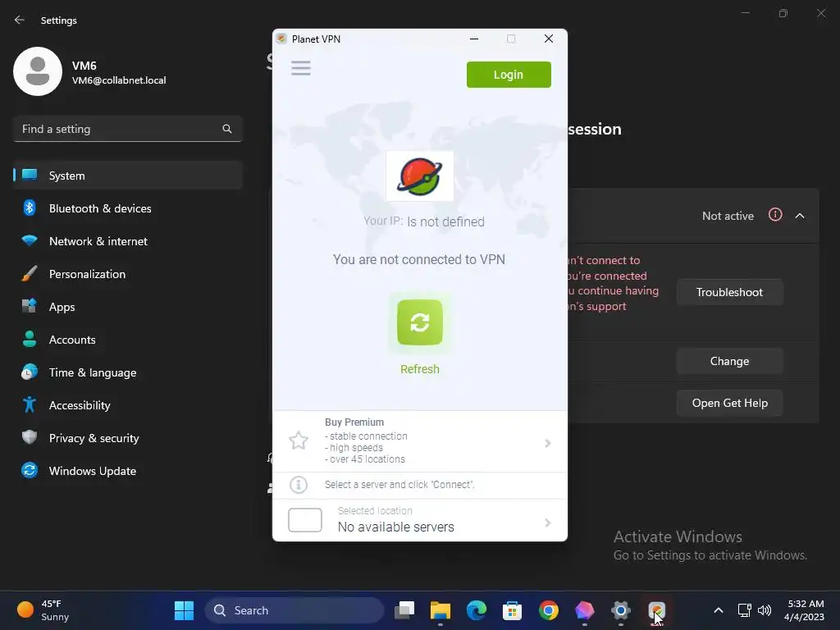
Task: Click the search magnifier in Settings
Action: (x=227, y=129)
